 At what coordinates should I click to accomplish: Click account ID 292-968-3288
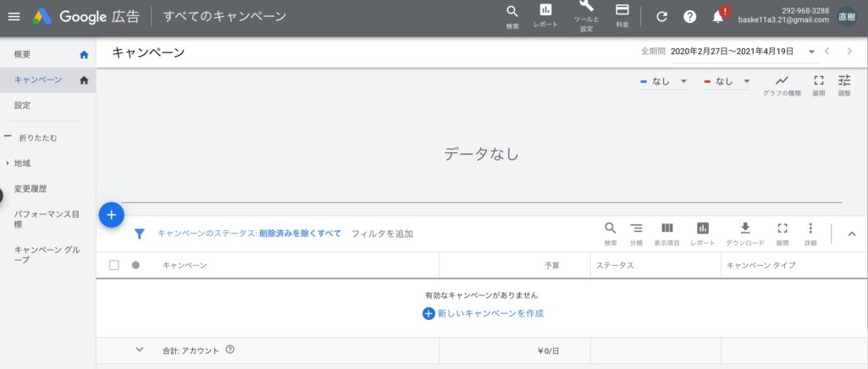click(805, 10)
